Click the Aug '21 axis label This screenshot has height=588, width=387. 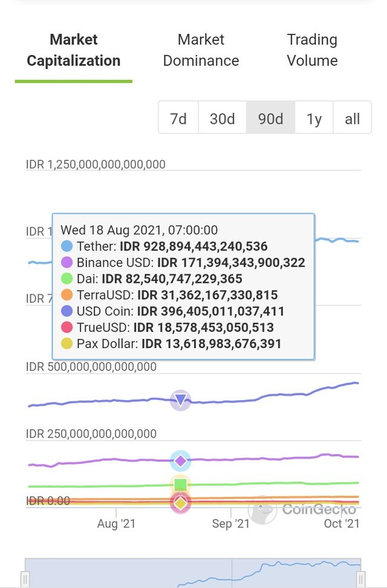coord(116,523)
